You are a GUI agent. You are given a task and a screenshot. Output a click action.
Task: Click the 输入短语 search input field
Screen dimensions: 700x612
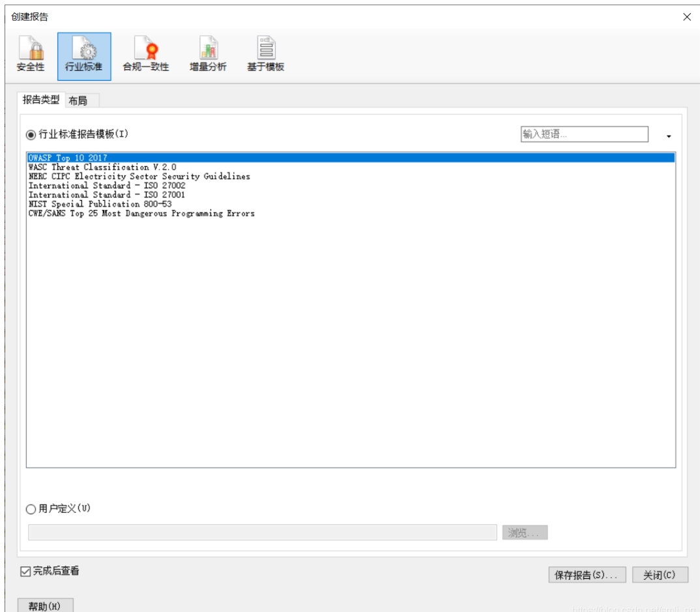tap(585, 134)
